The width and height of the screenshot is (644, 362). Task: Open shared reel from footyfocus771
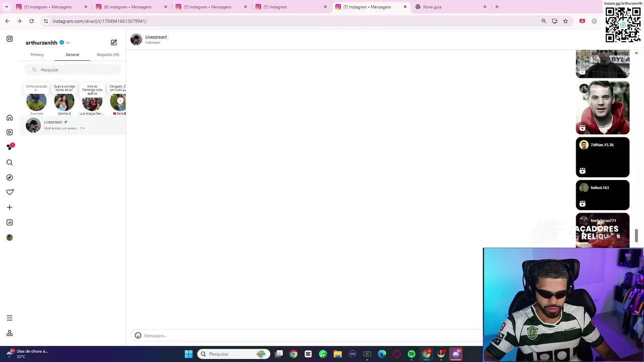click(x=603, y=230)
